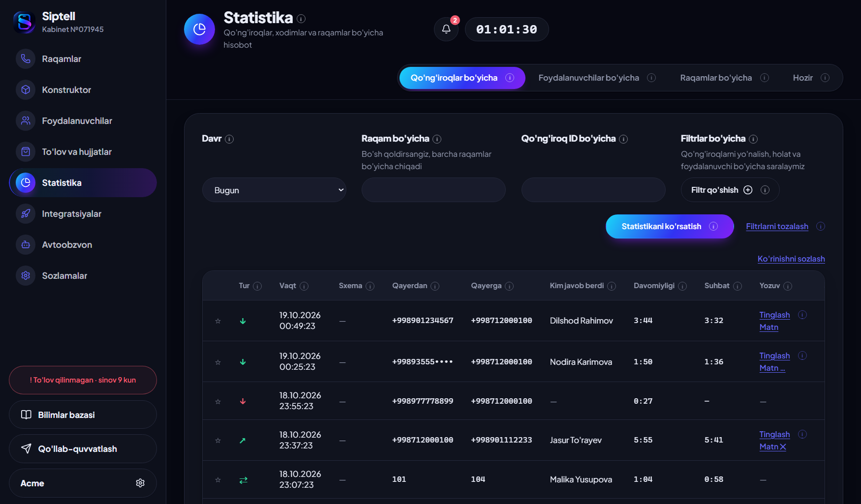
Task: Click the gear icon next to Acme
Action: point(140,483)
